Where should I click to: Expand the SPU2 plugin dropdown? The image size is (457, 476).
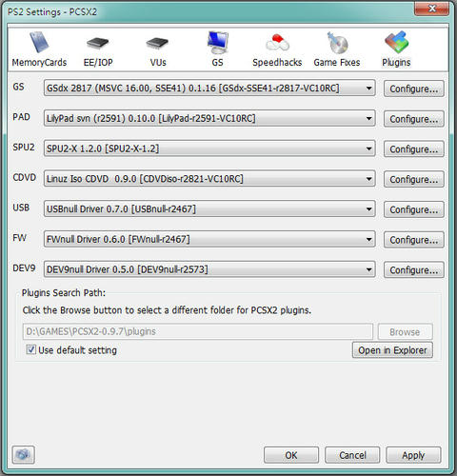(209, 149)
